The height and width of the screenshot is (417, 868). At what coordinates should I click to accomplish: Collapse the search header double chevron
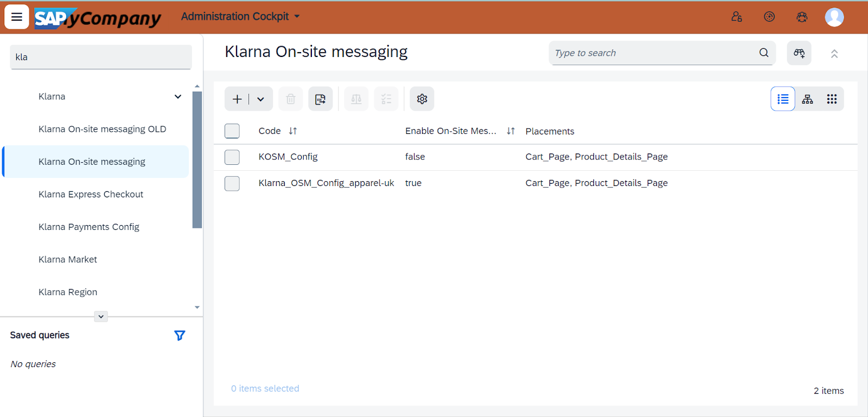(834, 53)
